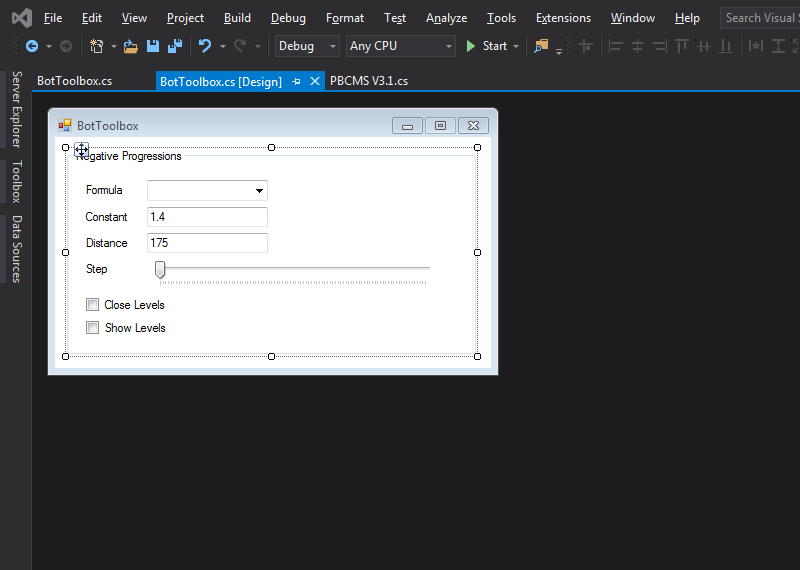The image size is (800, 570).
Task: Click the Visual Studio logo icon
Action: pos(22,18)
